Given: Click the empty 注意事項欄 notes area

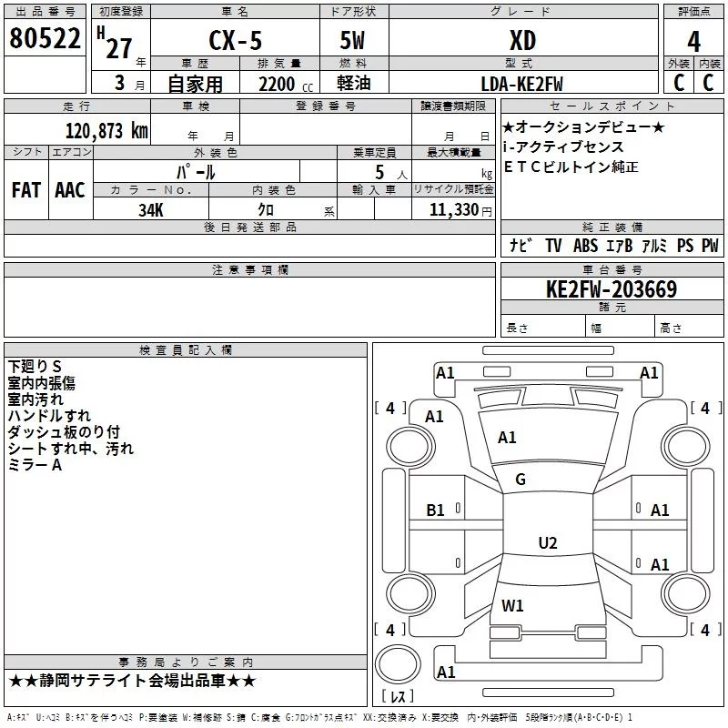Looking at the screenshot, I should (249, 307).
